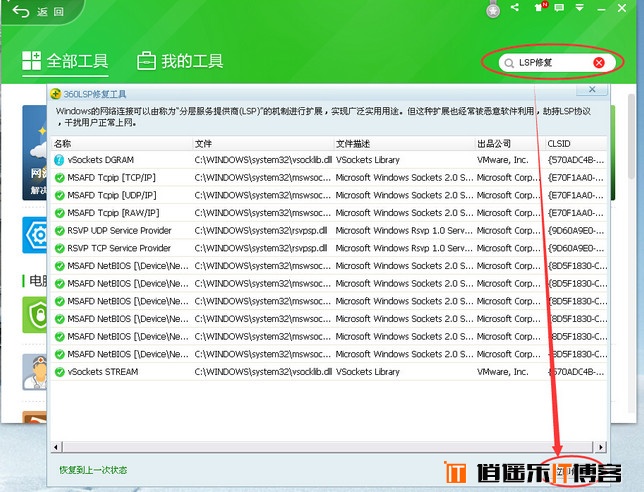Click rsvpsp.dll path in RSVP UDP row
This screenshot has width=644, height=492.
coord(261,230)
